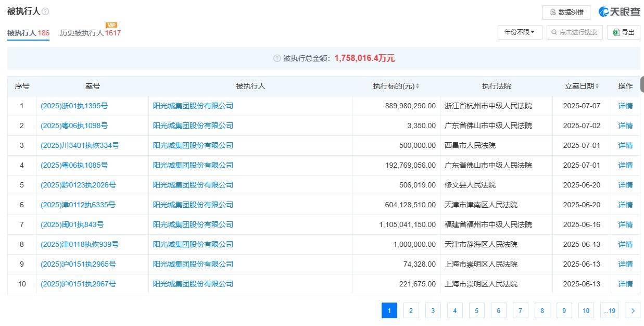Image resolution: width=644 pixels, height=326 pixels.
Task: Click 详情 for 修文县人民法院 row
Action: [625, 185]
